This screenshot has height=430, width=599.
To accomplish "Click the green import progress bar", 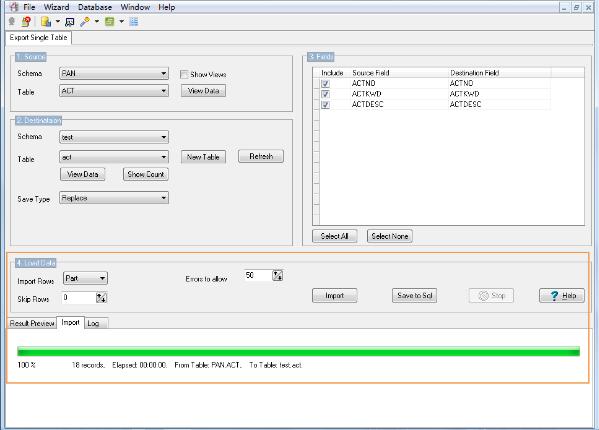I will click(298, 351).
